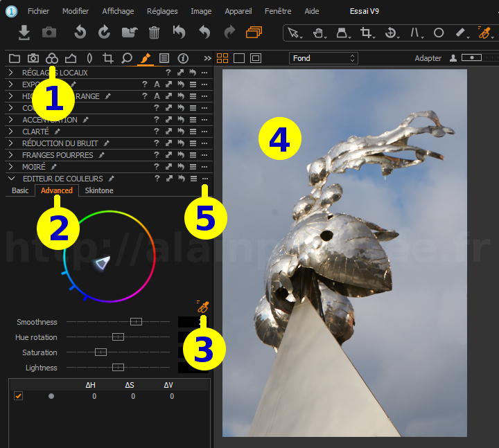Select the Keystone correction tool
The image size is (499, 448).
point(342,33)
